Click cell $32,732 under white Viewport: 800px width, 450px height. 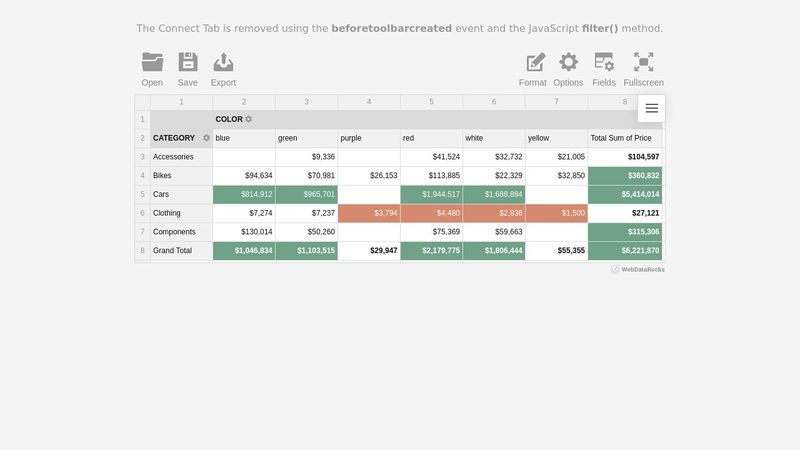pyautogui.click(x=494, y=157)
